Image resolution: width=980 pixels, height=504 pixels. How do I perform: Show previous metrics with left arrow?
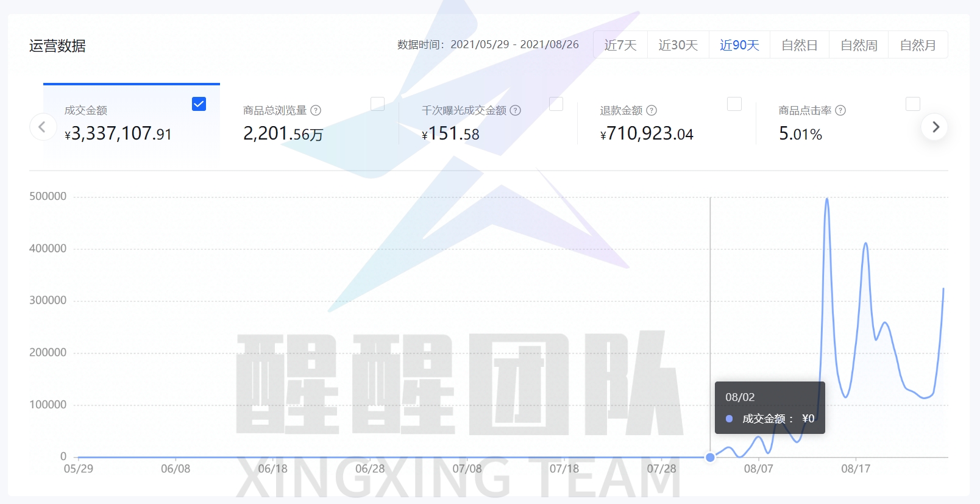click(x=43, y=127)
